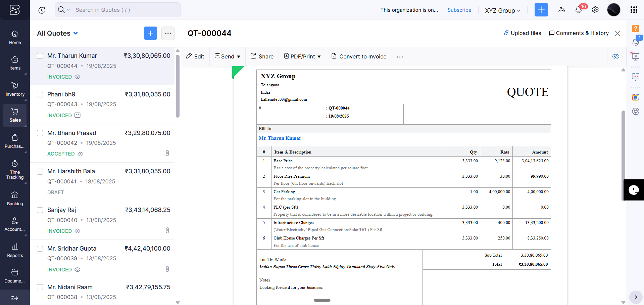Click the Subscribe link

coord(459,10)
